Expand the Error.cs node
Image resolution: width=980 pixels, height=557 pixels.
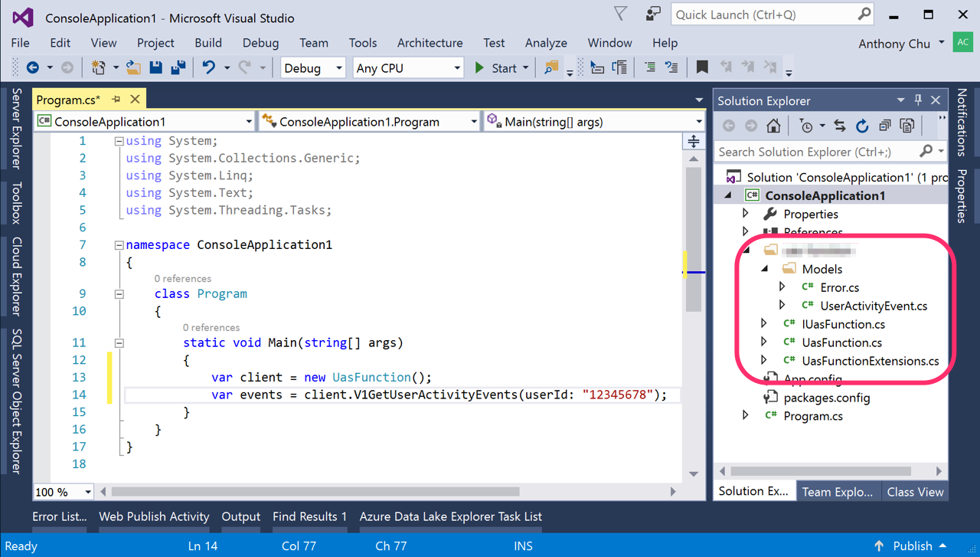click(782, 287)
